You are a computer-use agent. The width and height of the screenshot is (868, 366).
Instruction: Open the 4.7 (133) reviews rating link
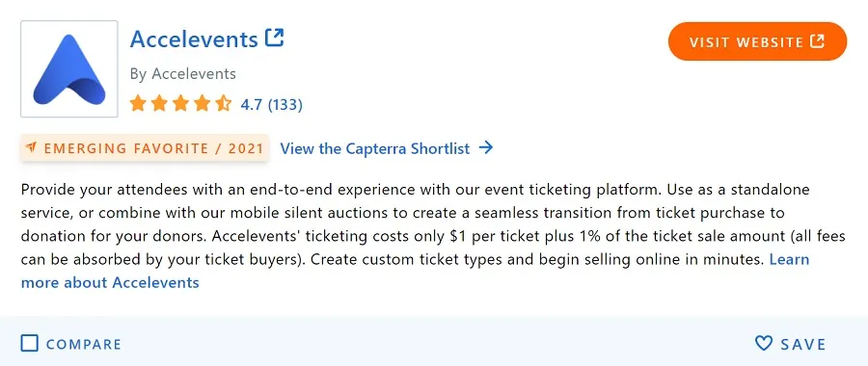(x=271, y=104)
